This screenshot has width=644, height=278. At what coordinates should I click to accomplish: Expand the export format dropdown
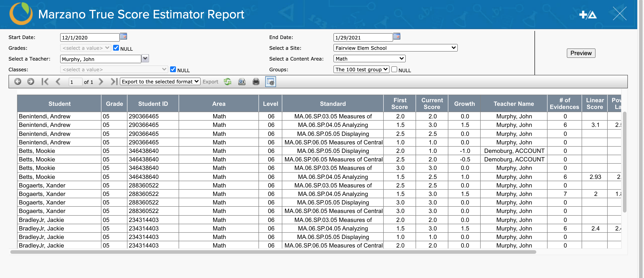pos(160,82)
